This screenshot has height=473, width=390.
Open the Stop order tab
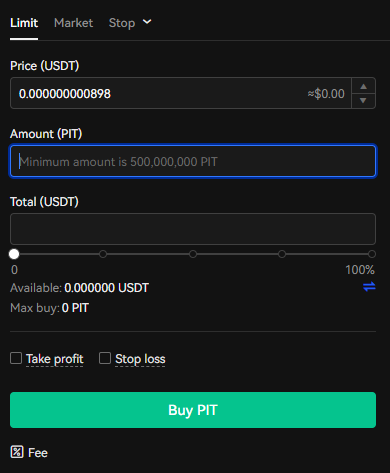(x=122, y=23)
